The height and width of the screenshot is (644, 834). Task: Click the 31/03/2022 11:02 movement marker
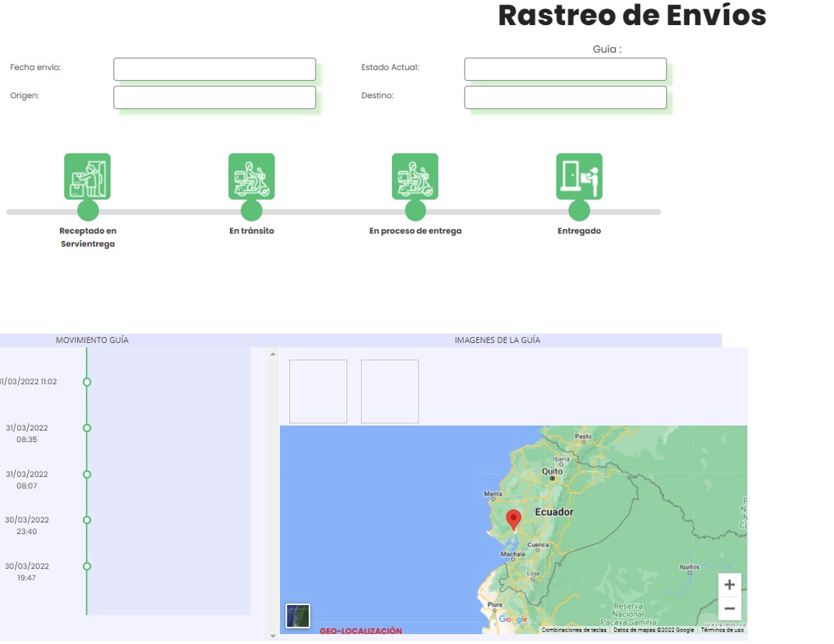coord(87,381)
